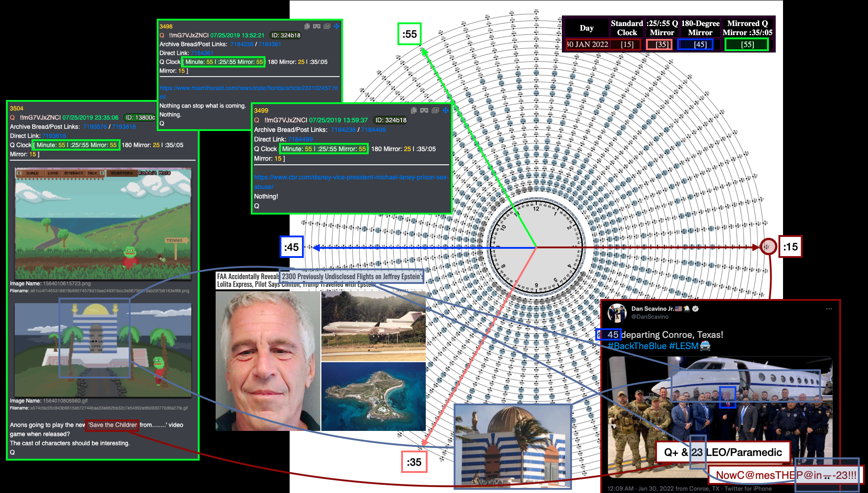Open the tweet's jet and officers photo

pos(720,417)
